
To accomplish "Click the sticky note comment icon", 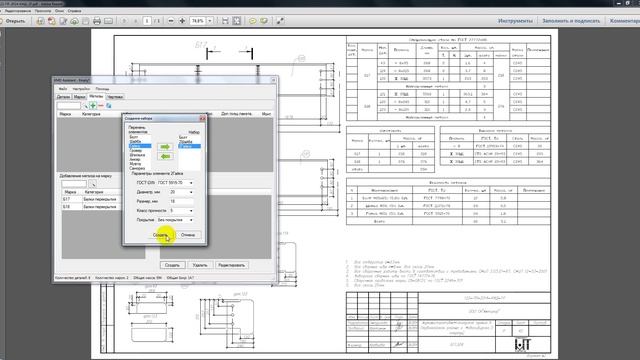I will [253, 21].
